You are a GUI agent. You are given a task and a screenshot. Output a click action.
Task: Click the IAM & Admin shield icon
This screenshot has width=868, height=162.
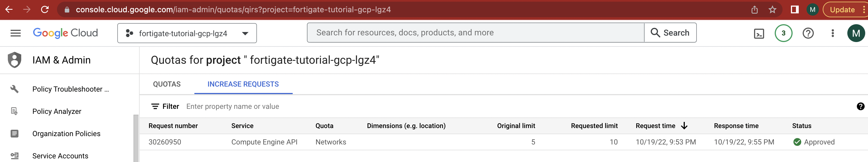[14, 60]
